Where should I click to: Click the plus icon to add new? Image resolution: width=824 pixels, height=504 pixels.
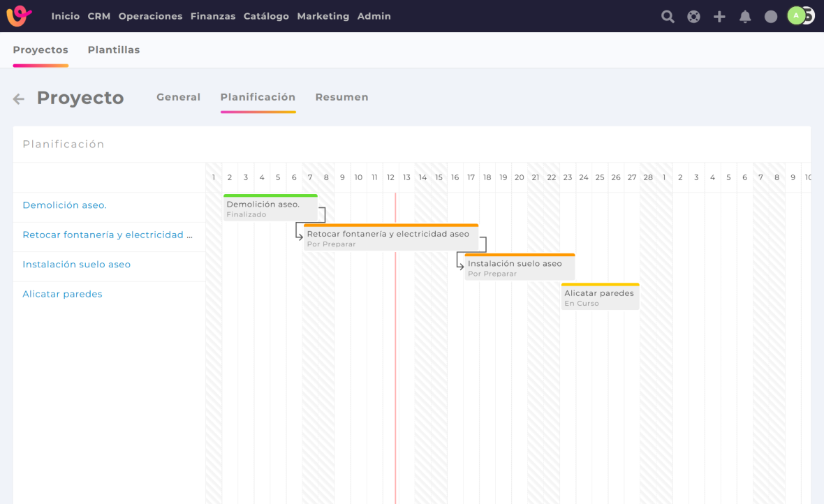(719, 17)
